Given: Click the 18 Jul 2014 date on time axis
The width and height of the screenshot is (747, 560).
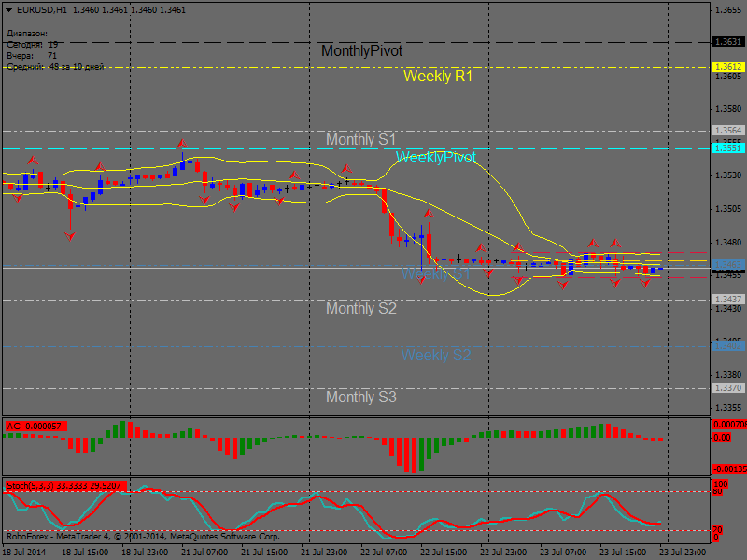Looking at the screenshot, I should [x=24, y=553].
